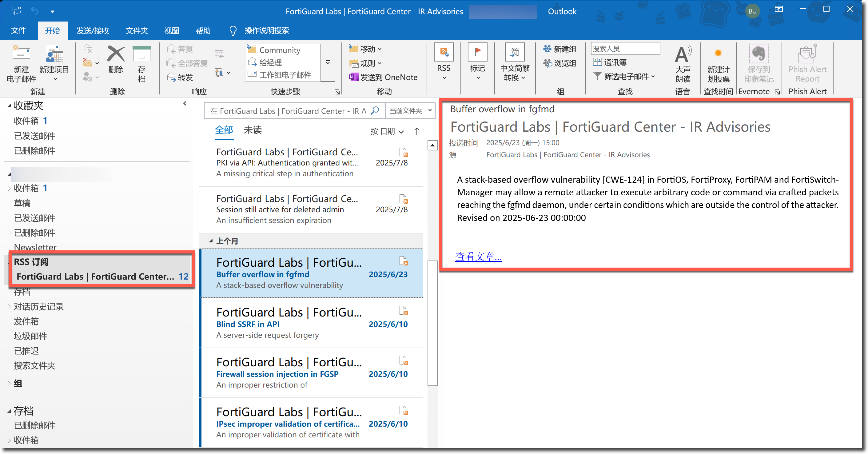Open the 垃圾邮件 junk folder
This screenshot has height=454, width=868.
pyautogui.click(x=30, y=337)
